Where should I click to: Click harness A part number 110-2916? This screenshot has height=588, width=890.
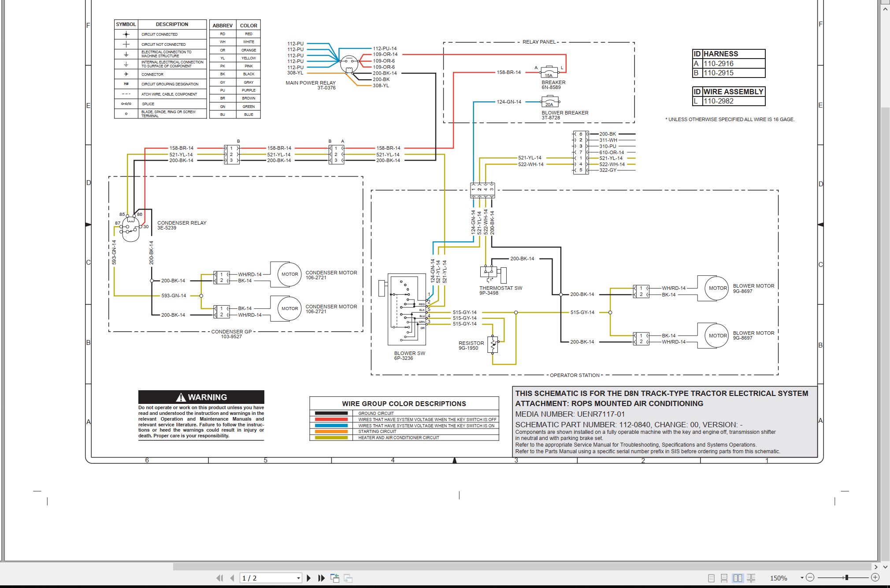pos(719,63)
